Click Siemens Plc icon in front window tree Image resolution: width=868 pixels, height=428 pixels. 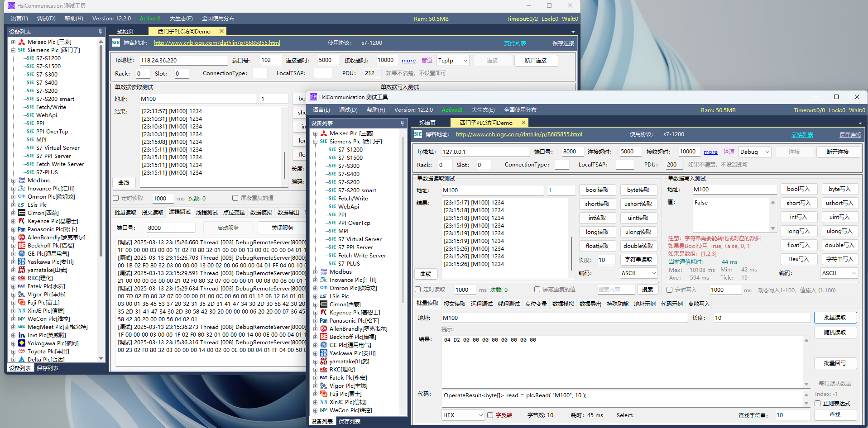324,142
